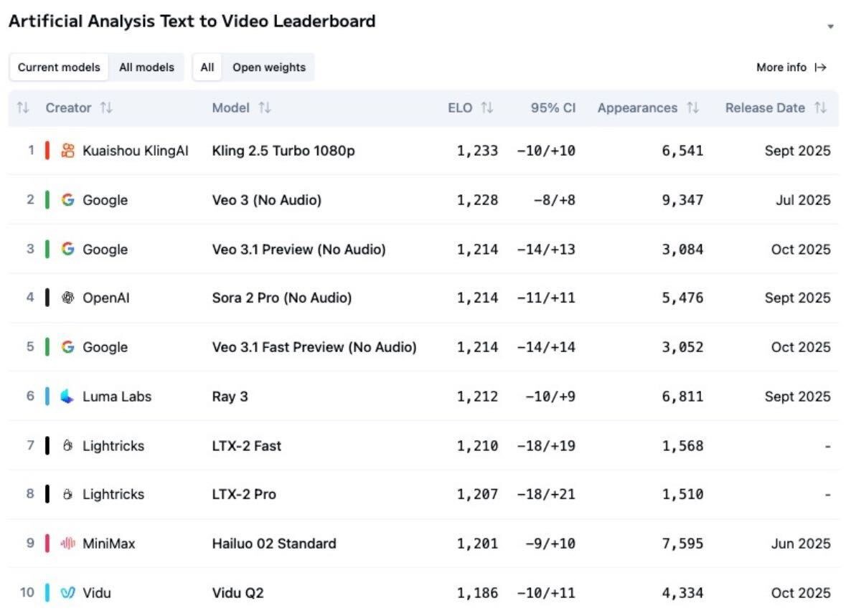Collapse the leaderboard with top-right caret
This screenshot has width=846, height=616.
pos(830,27)
